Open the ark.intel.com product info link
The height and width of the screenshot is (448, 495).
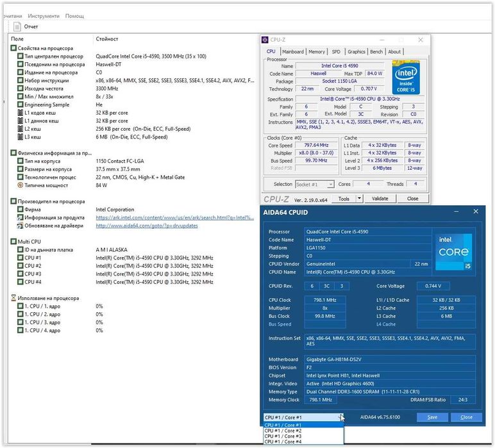click(175, 217)
